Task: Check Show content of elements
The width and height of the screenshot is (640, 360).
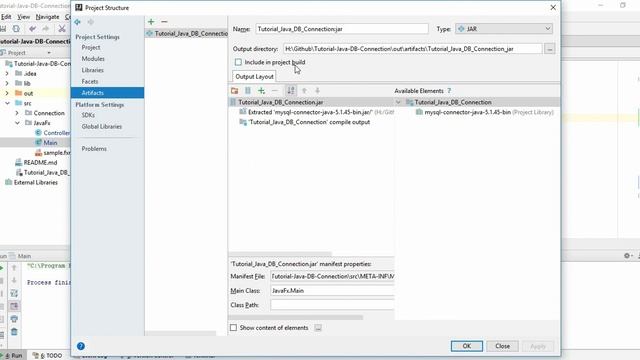Action: (x=233, y=328)
